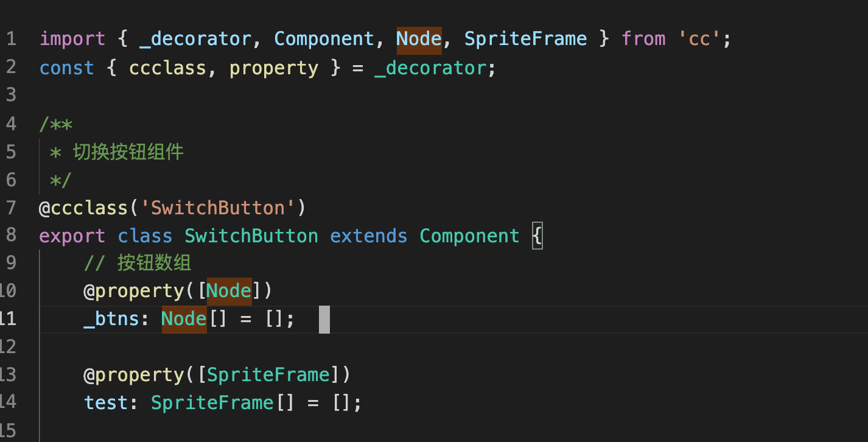Click the 'cc' module string
The height and width of the screenshot is (442, 868).
coord(699,40)
